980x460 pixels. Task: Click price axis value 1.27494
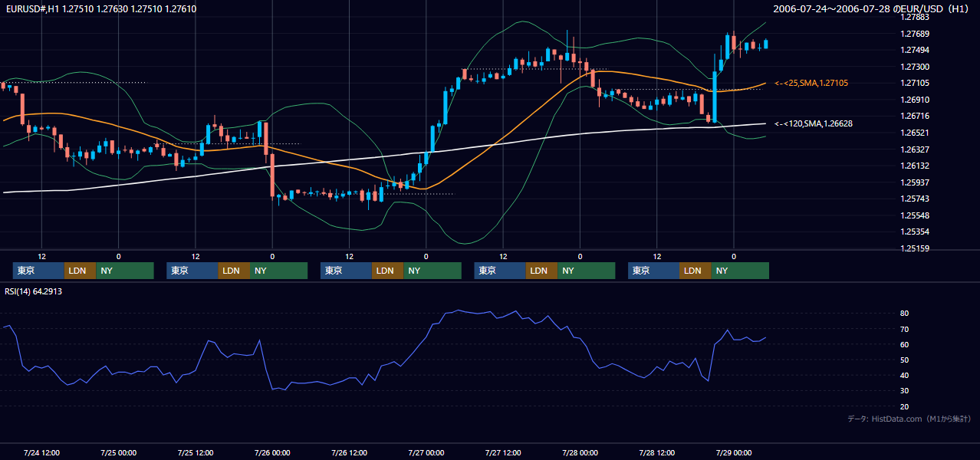(x=916, y=50)
